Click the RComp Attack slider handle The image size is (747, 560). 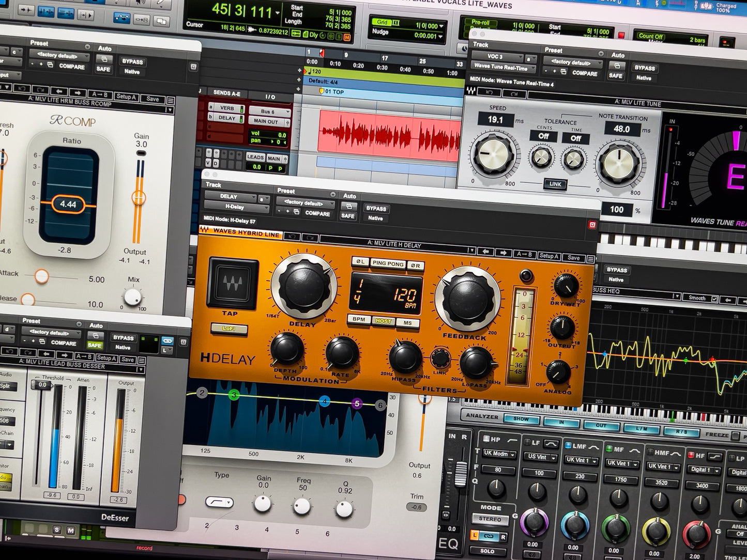41,276
